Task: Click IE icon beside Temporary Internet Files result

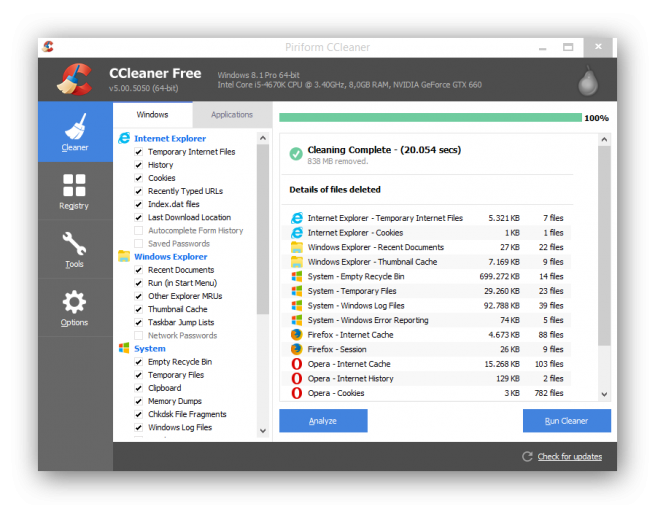Action: tap(297, 218)
